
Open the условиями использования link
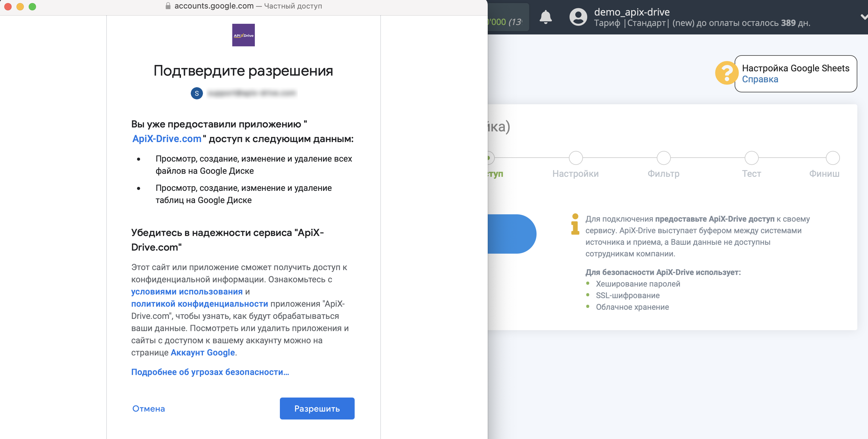pyautogui.click(x=187, y=291)
